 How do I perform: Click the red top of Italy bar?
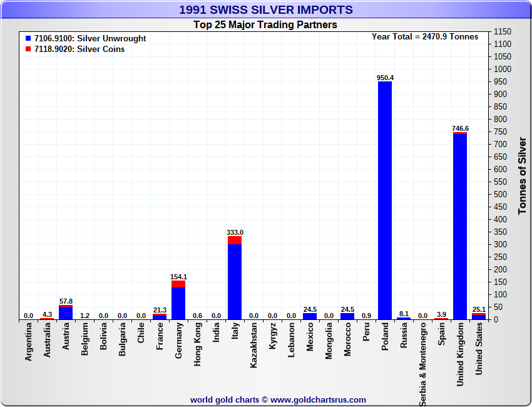coord(235,240)
